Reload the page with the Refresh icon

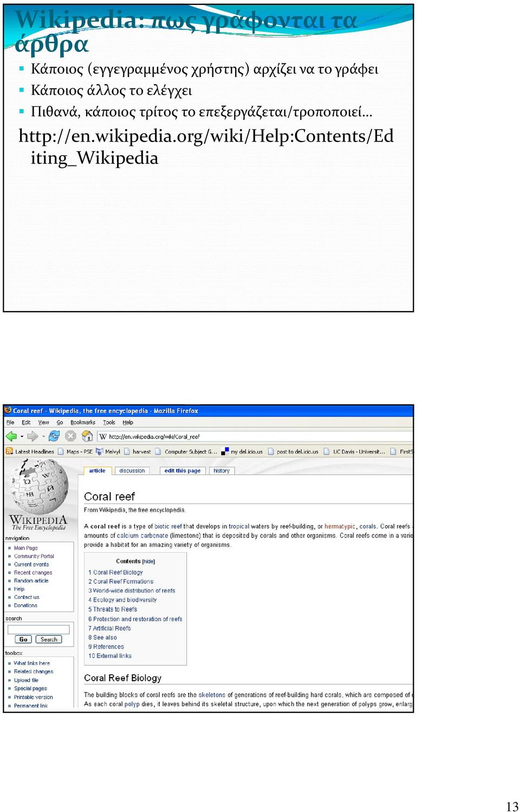(x=54, y=436)
